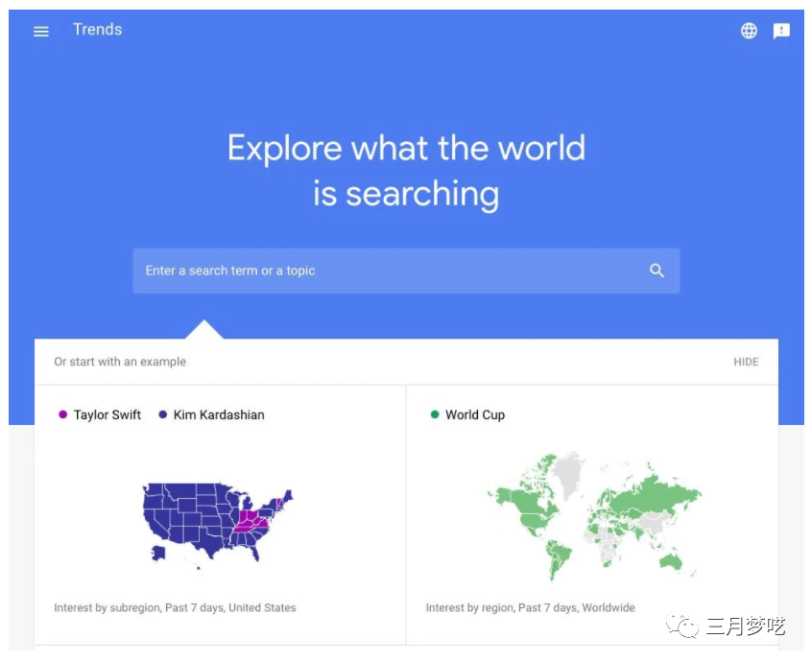Click the World Cup world map
Image resolution: width=812 pixels, height=662 pixels.
click(593, 514)
